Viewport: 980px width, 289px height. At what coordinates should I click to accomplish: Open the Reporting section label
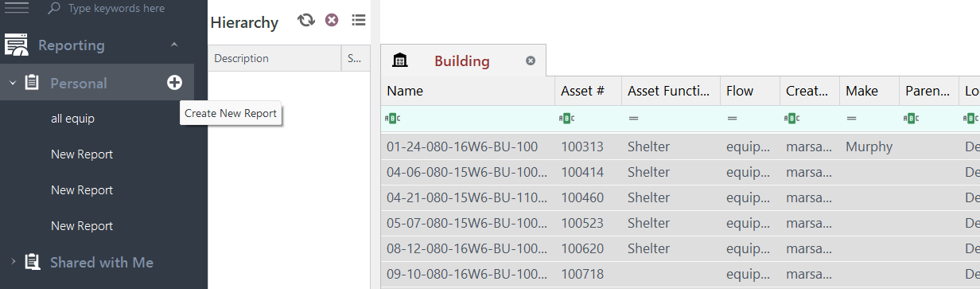72,45
